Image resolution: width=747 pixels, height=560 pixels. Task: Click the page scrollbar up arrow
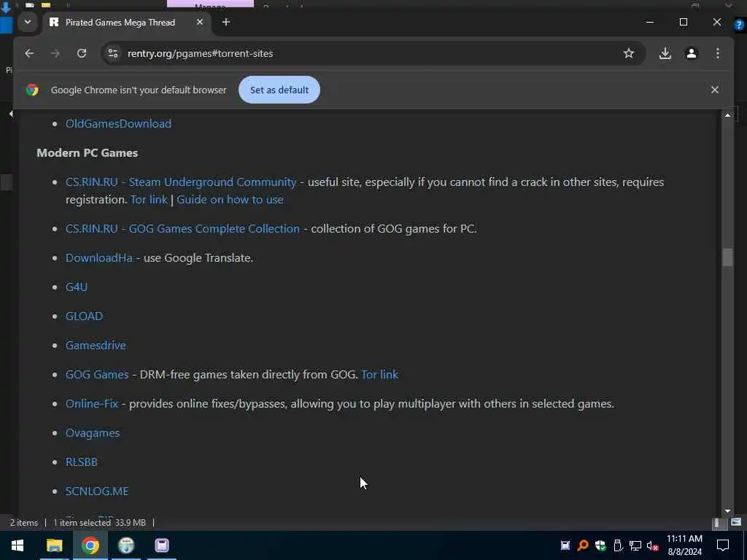tap(727, 115)
